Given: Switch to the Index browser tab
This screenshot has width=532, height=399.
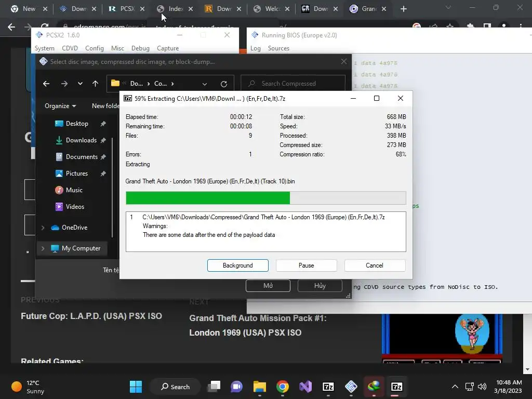Looking at the screenshot, I should [176, 9].
